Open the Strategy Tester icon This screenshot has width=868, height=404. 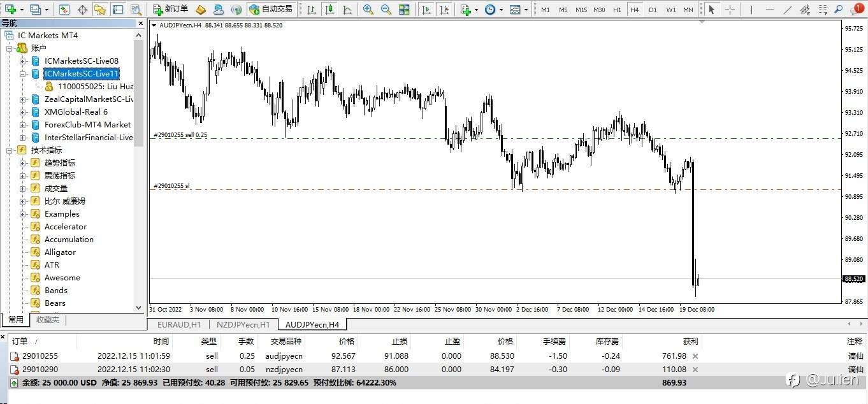point(136,10)
